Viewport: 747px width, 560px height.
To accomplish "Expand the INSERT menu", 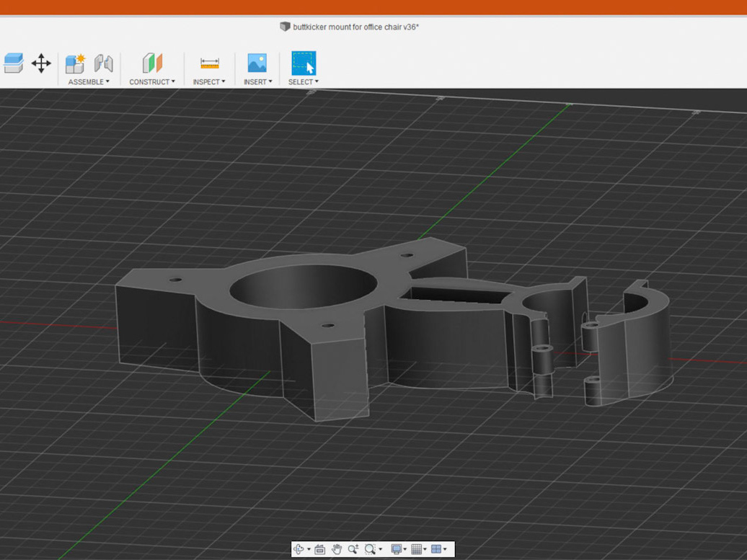I will 257,82.
